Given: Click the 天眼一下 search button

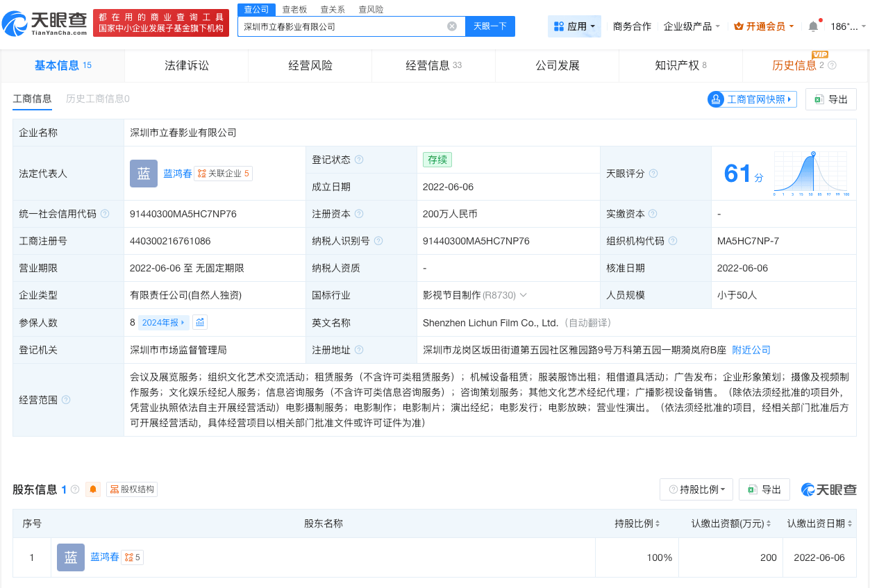Looking at the screenshot, I should click(x=490, y=26).
